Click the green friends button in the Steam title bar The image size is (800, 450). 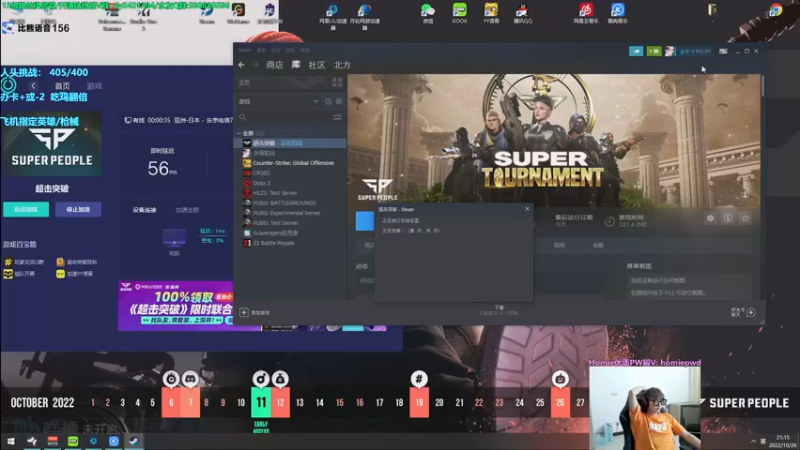[x=654, y=51]
